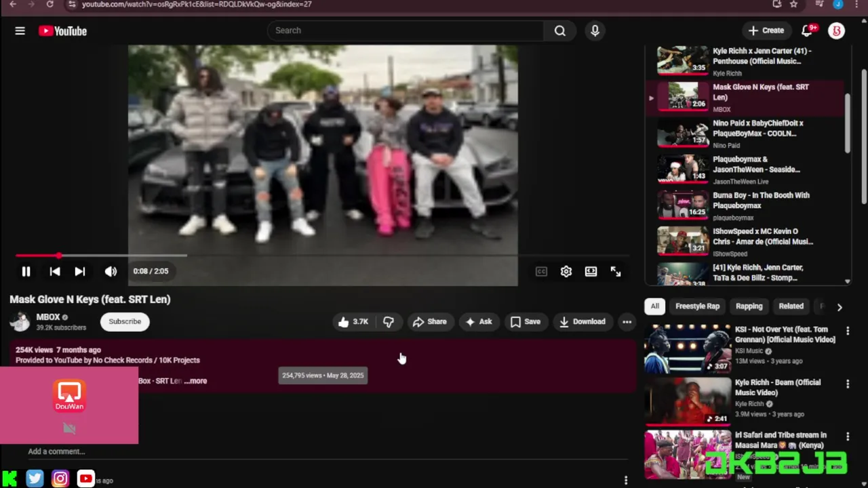Open more actions three-dot menu under video

(x=627, y=322)
